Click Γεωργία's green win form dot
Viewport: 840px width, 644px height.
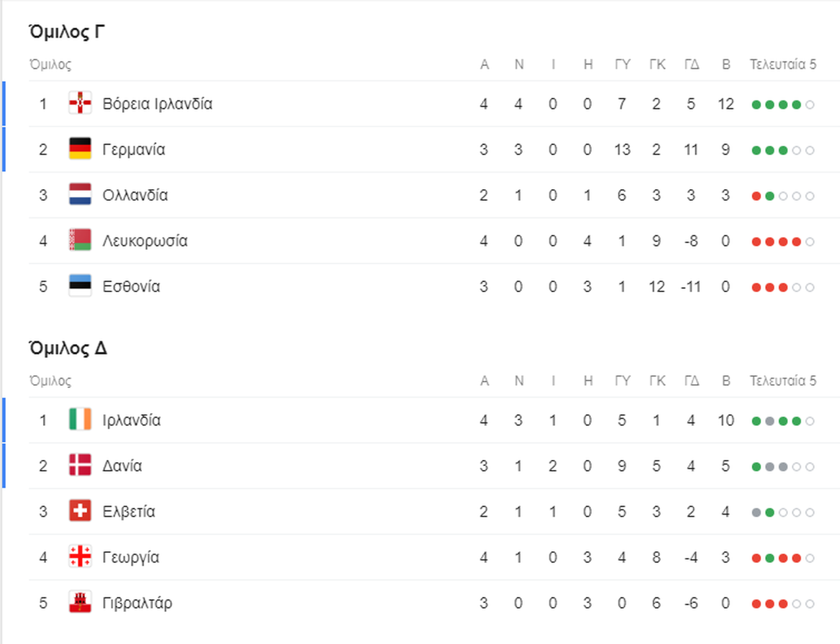point(770,558)
